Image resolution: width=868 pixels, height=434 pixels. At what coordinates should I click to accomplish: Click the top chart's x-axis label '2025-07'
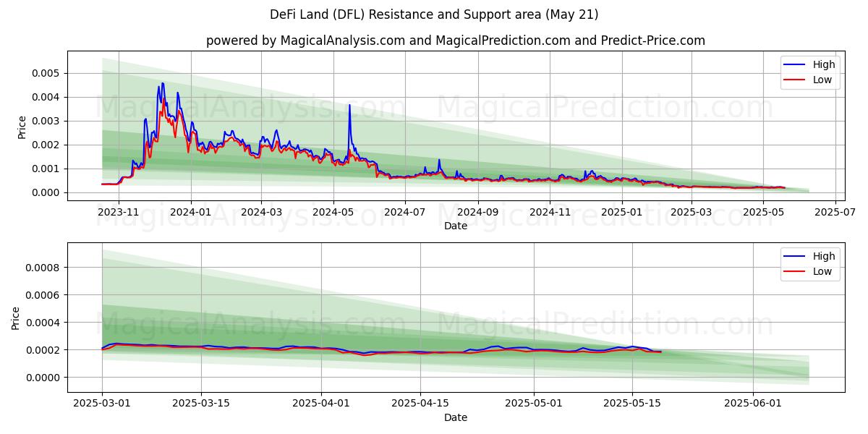pos(834,212)
